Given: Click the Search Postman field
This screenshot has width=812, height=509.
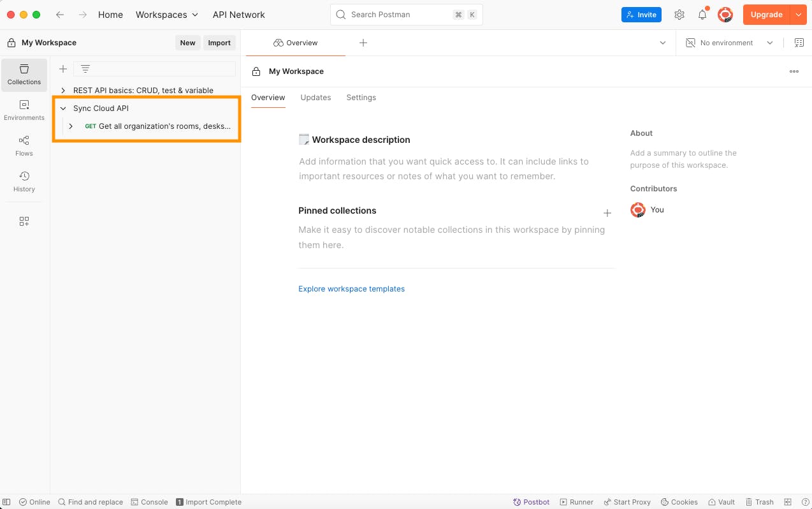Looking at the screenshot, I should pyautogui.click(x=406, y=15).
